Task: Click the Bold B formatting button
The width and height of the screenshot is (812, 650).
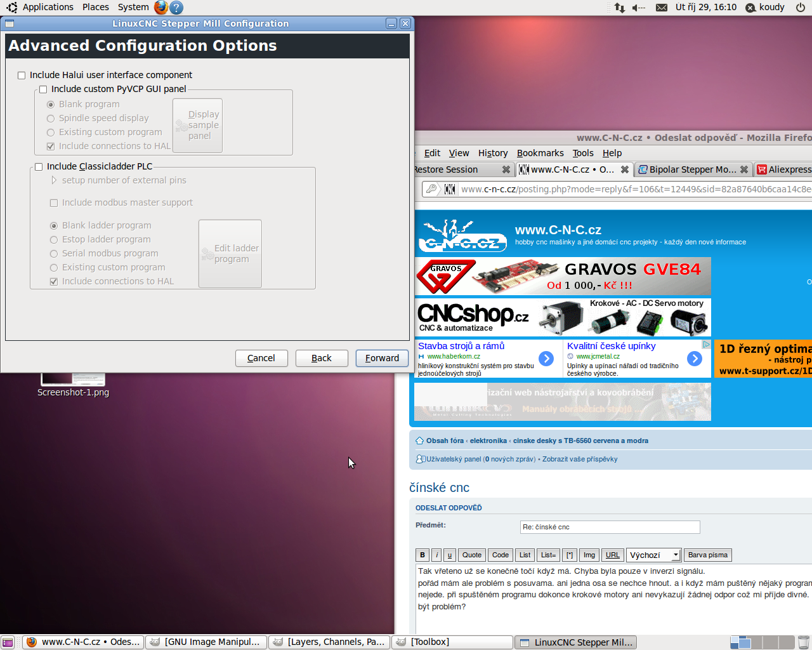Action: (422, 555)
